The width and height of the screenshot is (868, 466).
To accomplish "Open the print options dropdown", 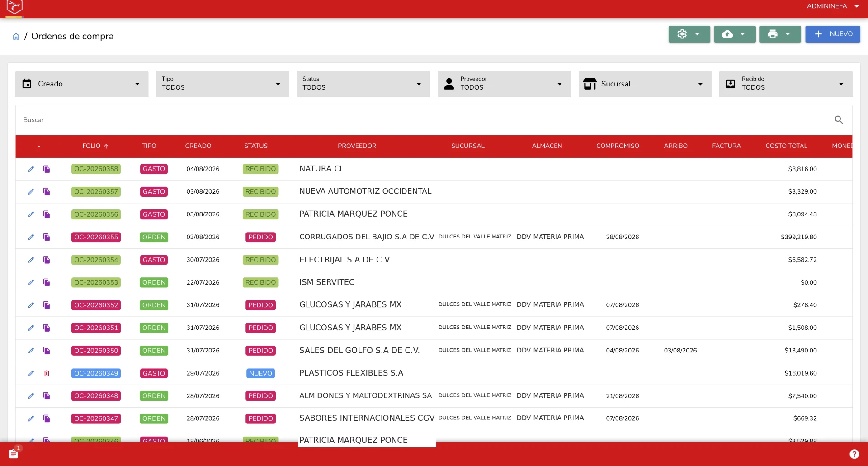I will pos(780,34).
